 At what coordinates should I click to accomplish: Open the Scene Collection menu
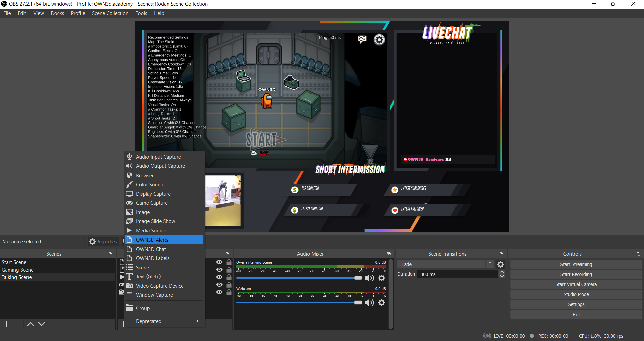(110, 13)
